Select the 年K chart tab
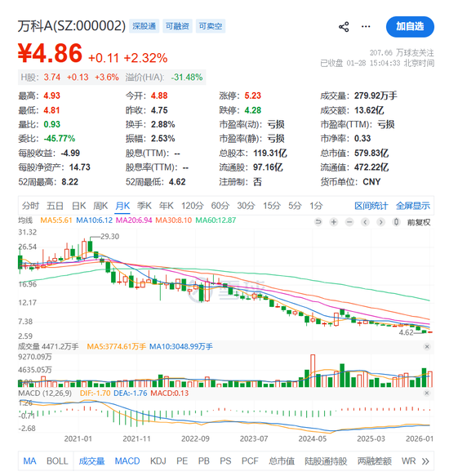The height and width of the screenshot is (476, 449). click(x=167, y=206)
